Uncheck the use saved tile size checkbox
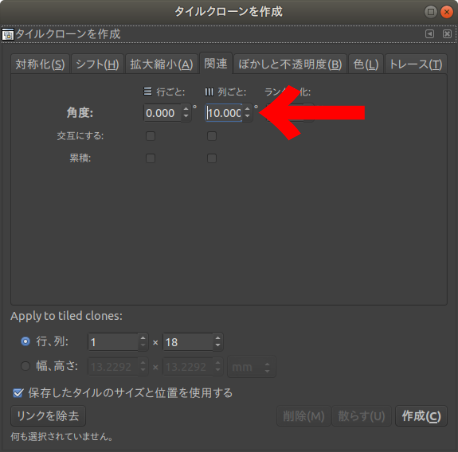The image size is (458, 452). coord(18,393)
